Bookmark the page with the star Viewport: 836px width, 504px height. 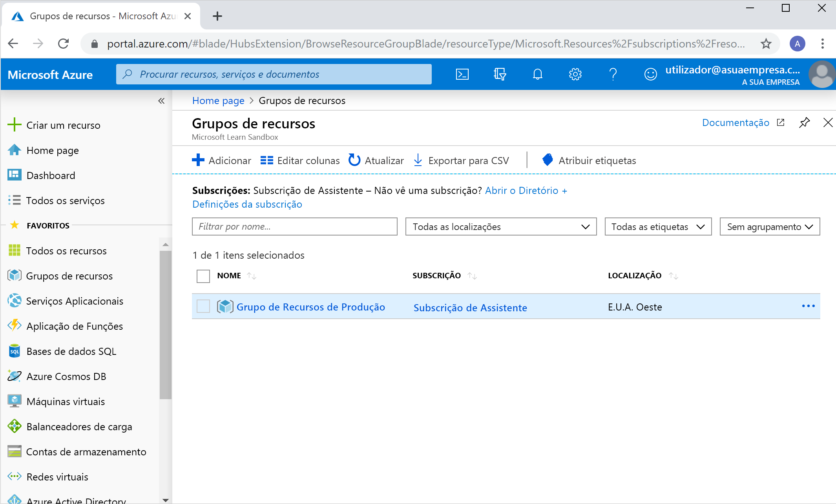click(766, 44)
